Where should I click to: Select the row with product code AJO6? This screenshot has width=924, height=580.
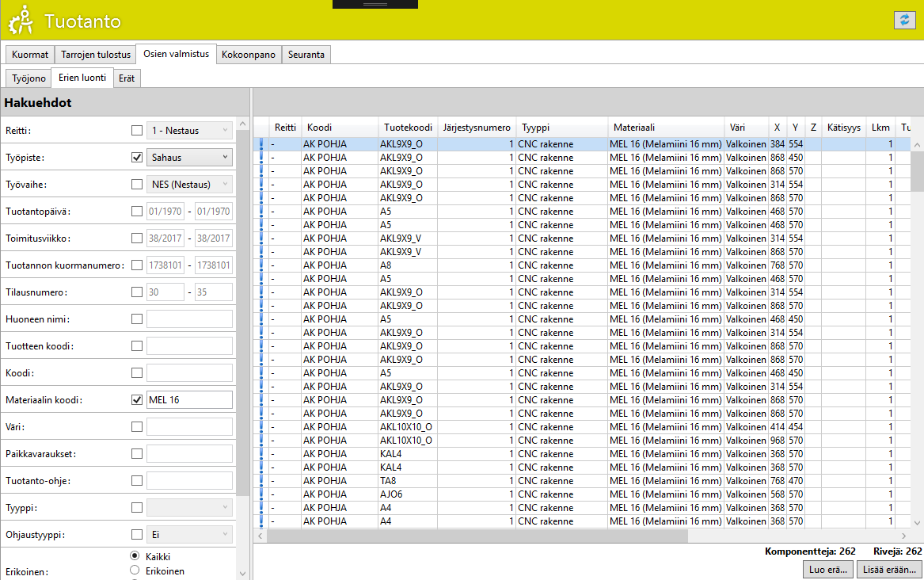pyautogui.click(x=582, y=494)
